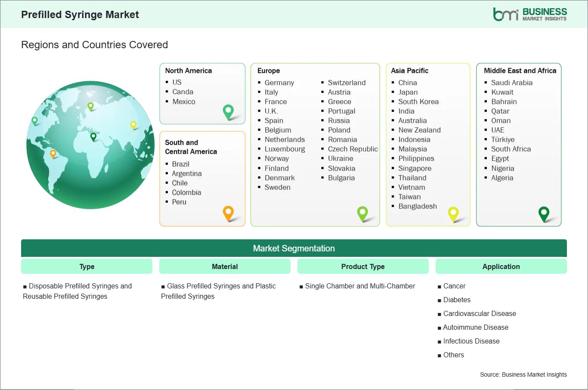Click the dark green pin in Middle East and Africa card

click(x=544, y=213)
